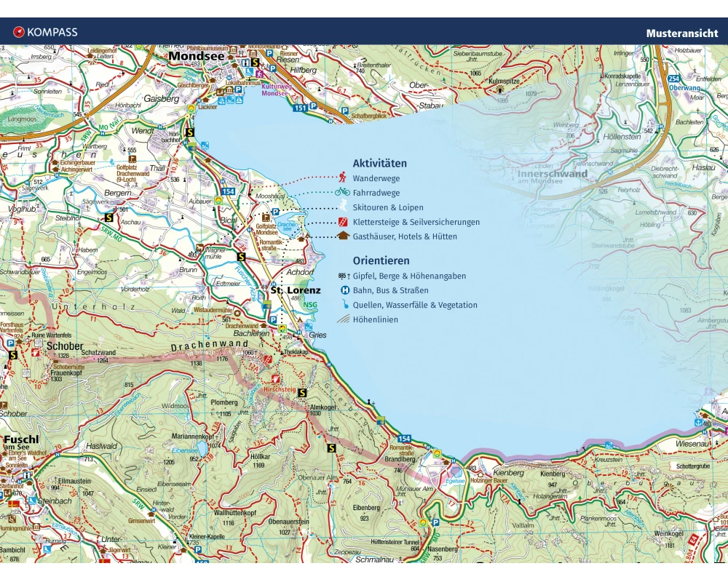Select the white skier Skitouren icon
The image size is (728, 582).
(342, 207)
